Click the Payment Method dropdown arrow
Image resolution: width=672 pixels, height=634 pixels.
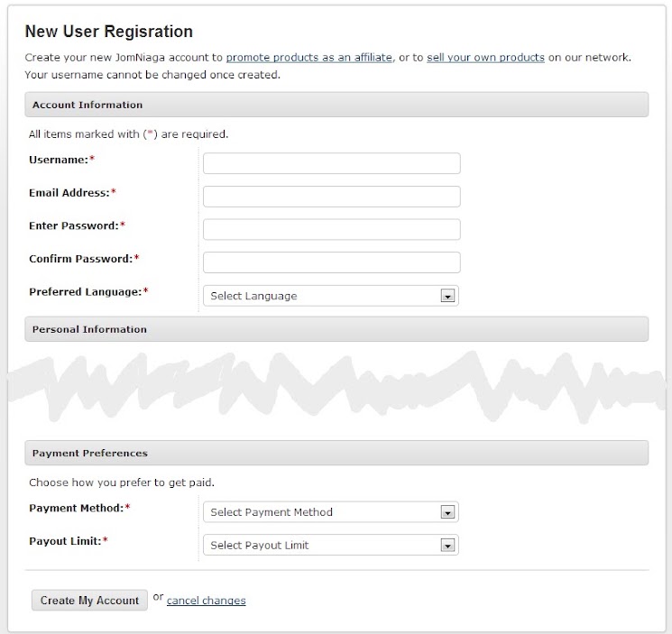446,512
